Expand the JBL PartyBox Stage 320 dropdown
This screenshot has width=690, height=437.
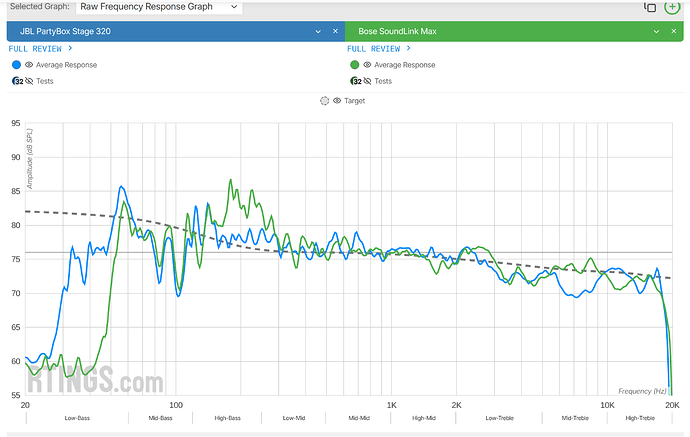pyautogui.click(x=318, y=31)
